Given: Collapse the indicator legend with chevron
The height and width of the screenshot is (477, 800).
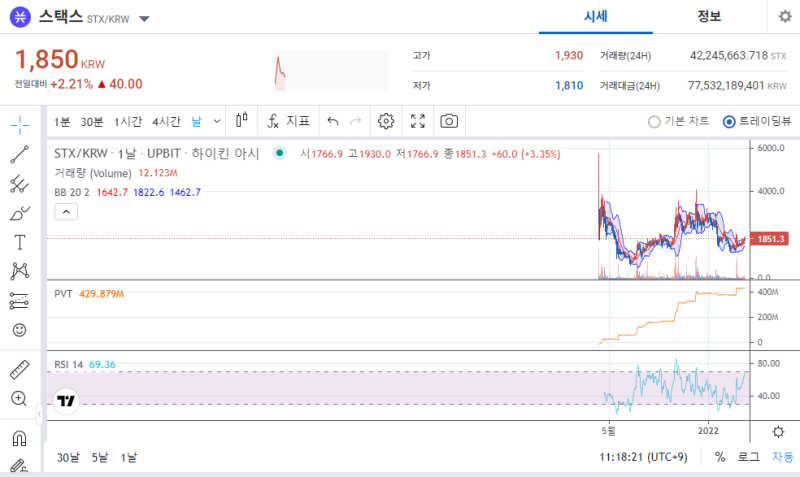Looking at the screenshot, I should pos(66,212).
